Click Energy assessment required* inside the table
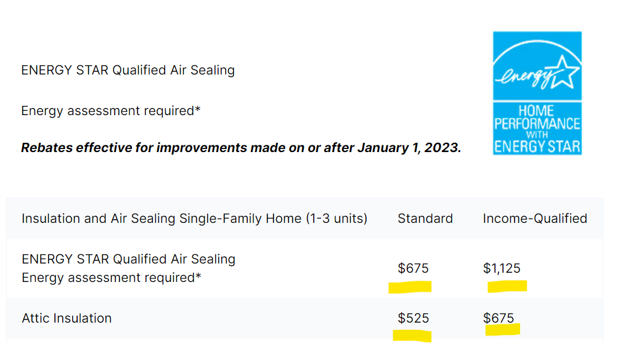Viewport: 644px width, 346px height. click(x=112, y=278)
